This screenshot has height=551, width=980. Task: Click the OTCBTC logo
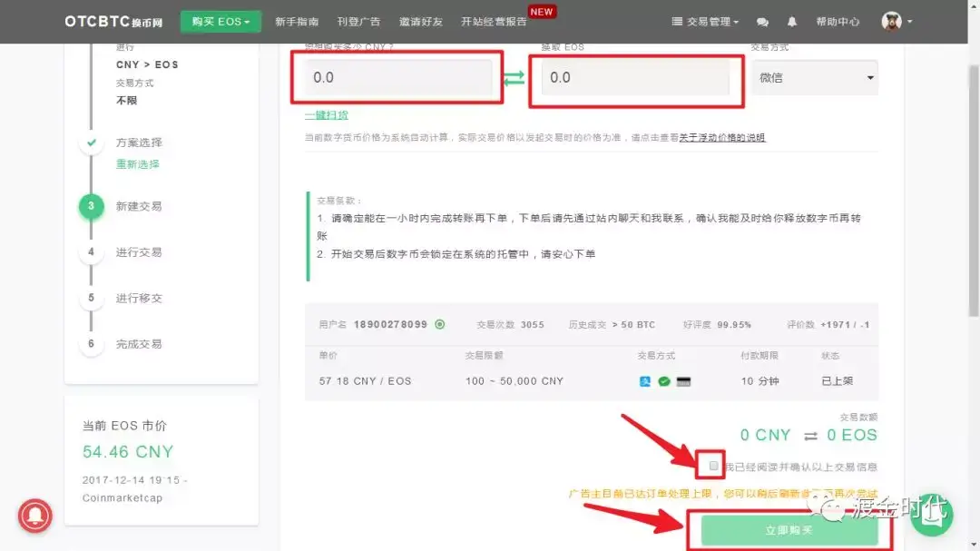point(113,21)
